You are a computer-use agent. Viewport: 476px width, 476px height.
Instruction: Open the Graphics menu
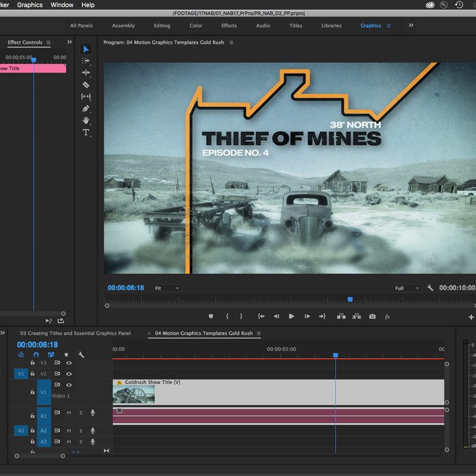coord(30,5)
